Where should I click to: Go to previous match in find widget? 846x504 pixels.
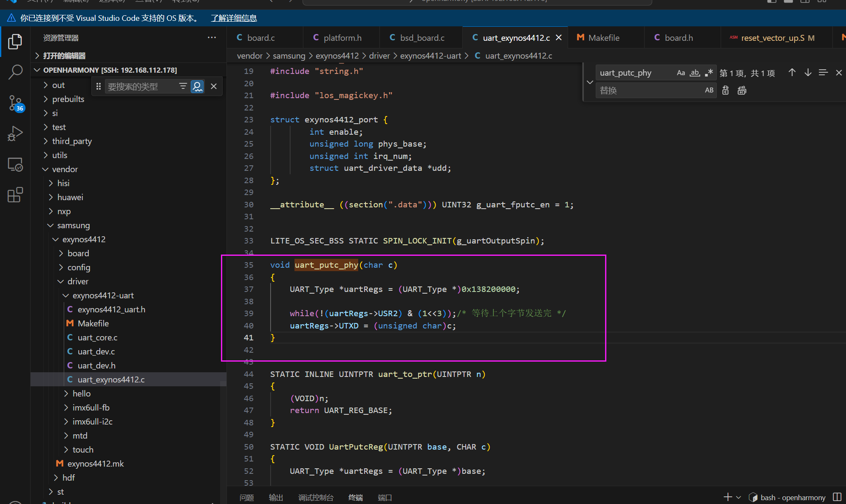(x=792, y=73)
